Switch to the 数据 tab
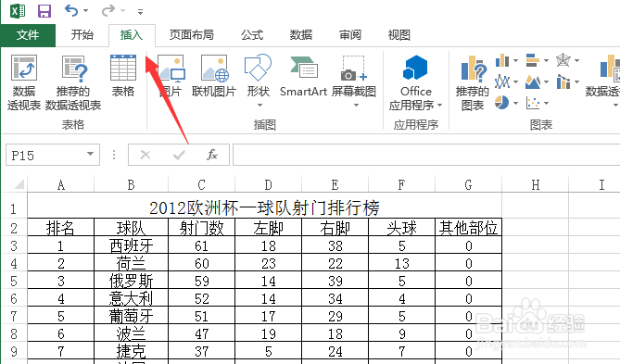 pyautogui.click(x=301, y=35)
